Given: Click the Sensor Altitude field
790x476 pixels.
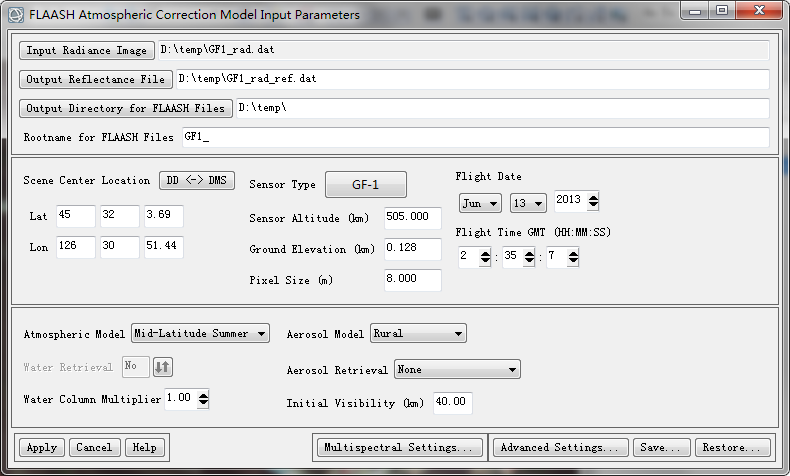Looking at the screenshot, I should [413, 218].
